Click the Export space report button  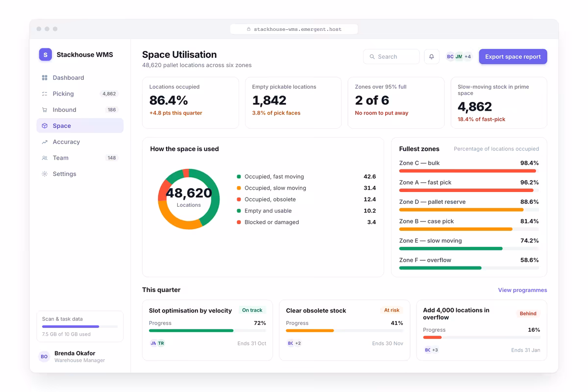[513, 57]
